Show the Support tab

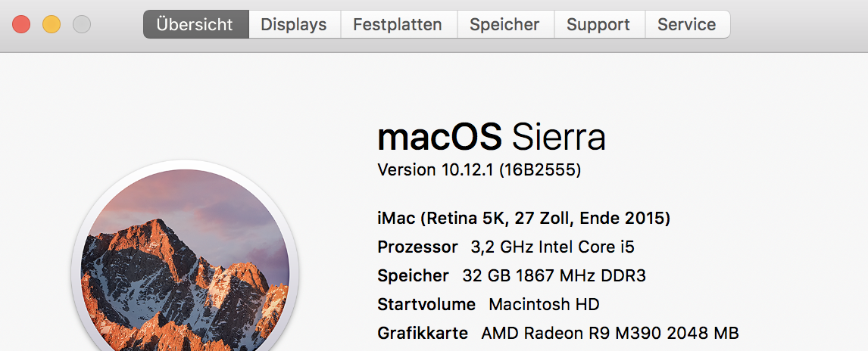(x=598, y=24)
